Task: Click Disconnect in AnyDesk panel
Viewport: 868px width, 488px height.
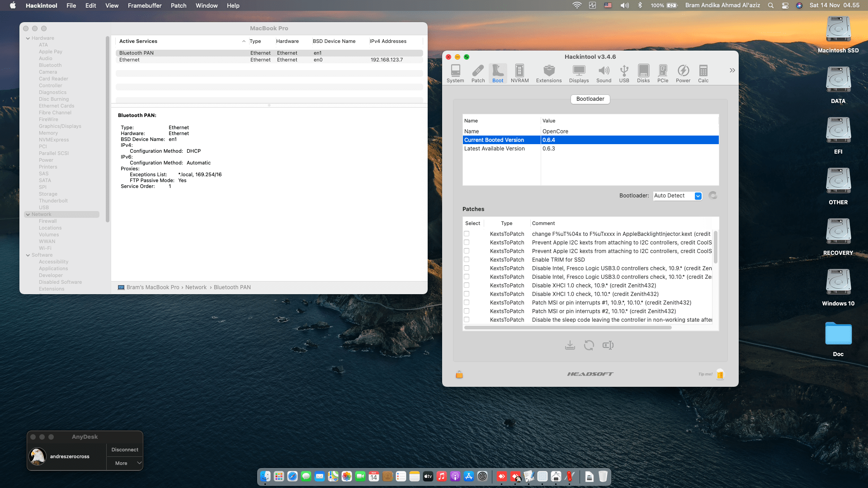Action: click(x=125, y=450)
